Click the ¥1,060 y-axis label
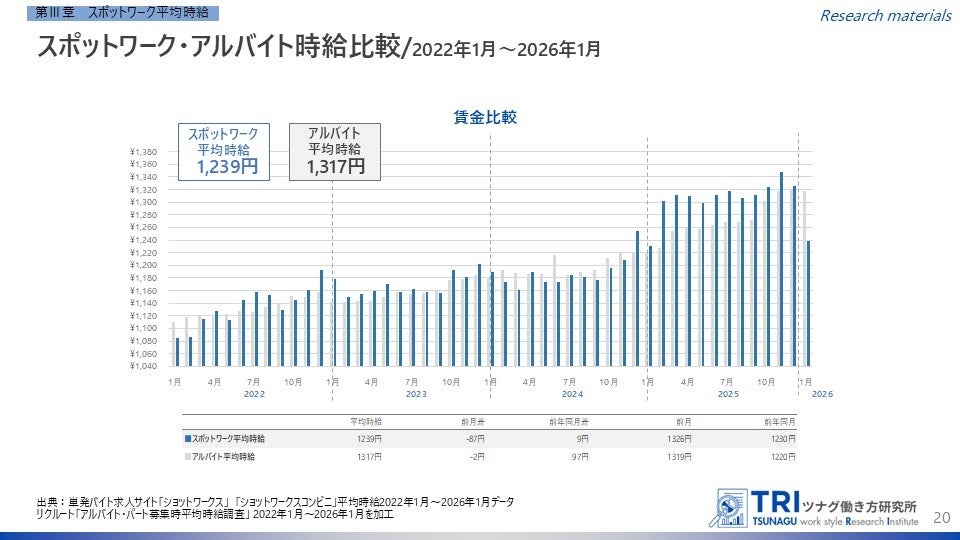The image size is (960, 540). 143,354
